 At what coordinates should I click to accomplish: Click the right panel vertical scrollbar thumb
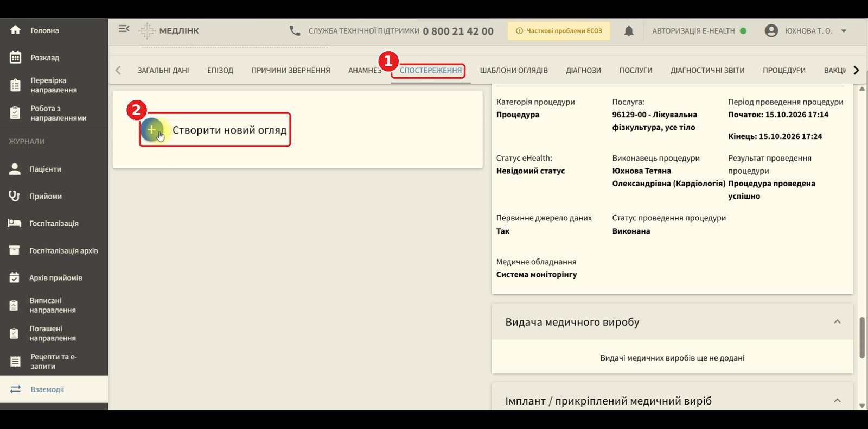862,338
